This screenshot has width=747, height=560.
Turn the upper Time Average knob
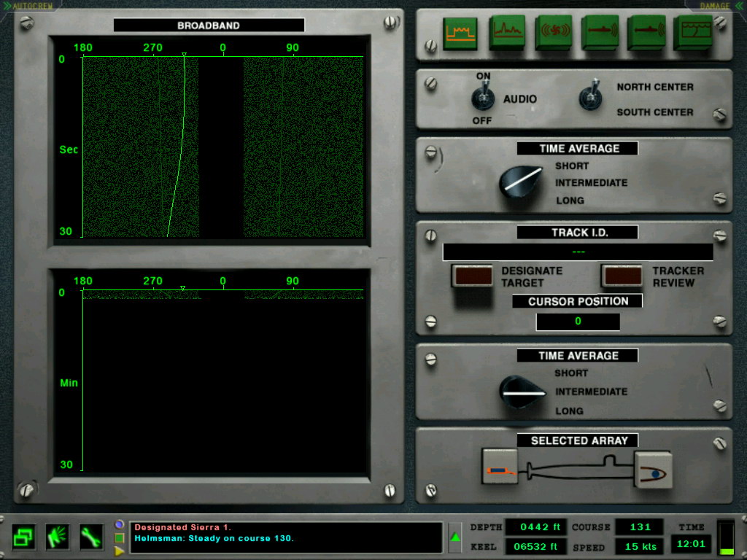[519, 181]
